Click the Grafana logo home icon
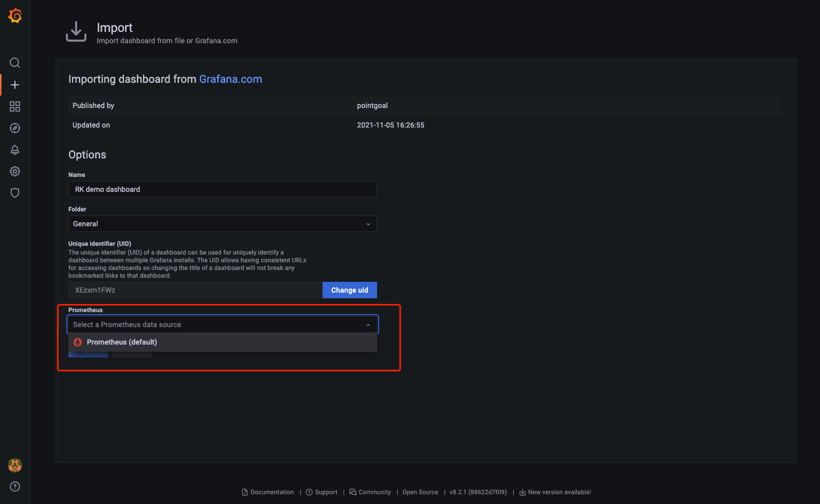820x504 pixels. [x=15, y=16]
